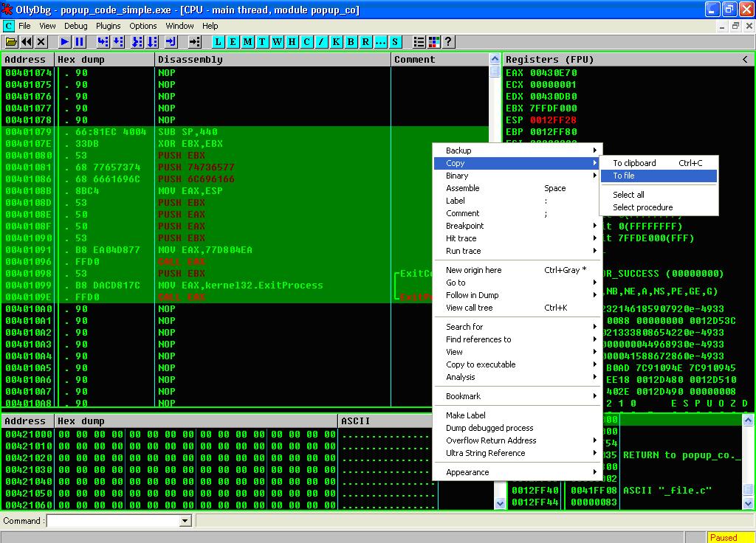Expand Find references to submenu
756x543 pixels.
pyautogui.click(x=517, y=339)
